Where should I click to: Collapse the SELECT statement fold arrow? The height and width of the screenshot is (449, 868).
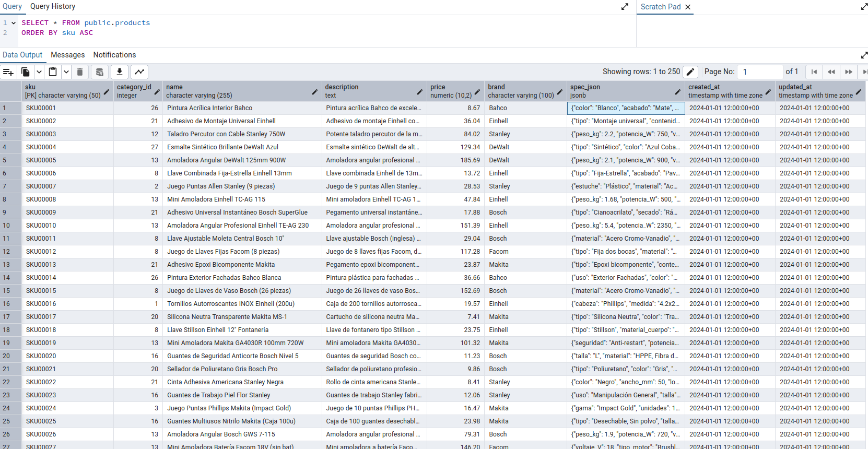pos(14,23)
